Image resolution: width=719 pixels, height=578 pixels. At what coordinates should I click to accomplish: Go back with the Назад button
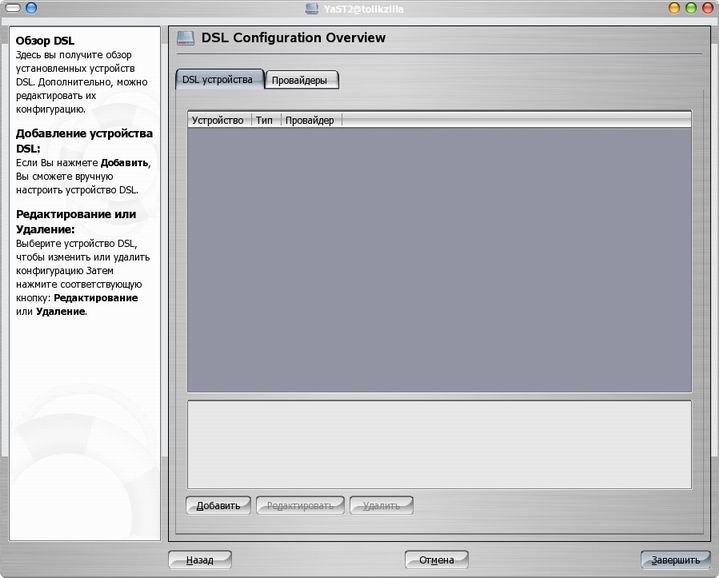200,560
